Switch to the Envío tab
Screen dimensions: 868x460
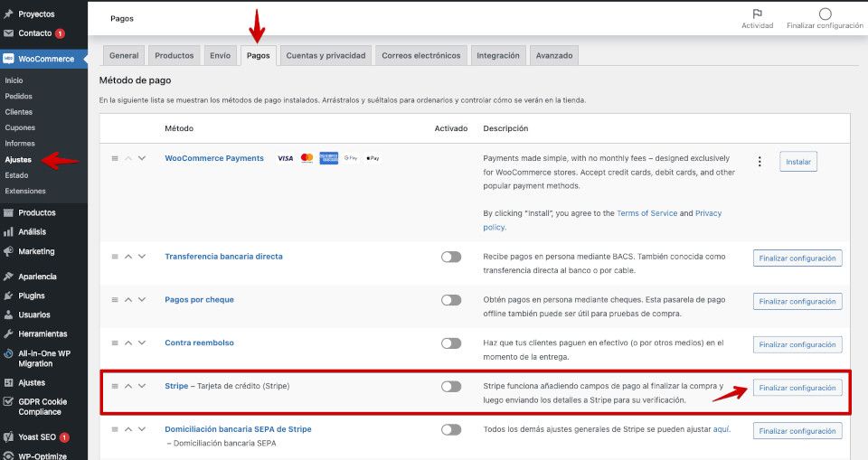pos(221,55)
